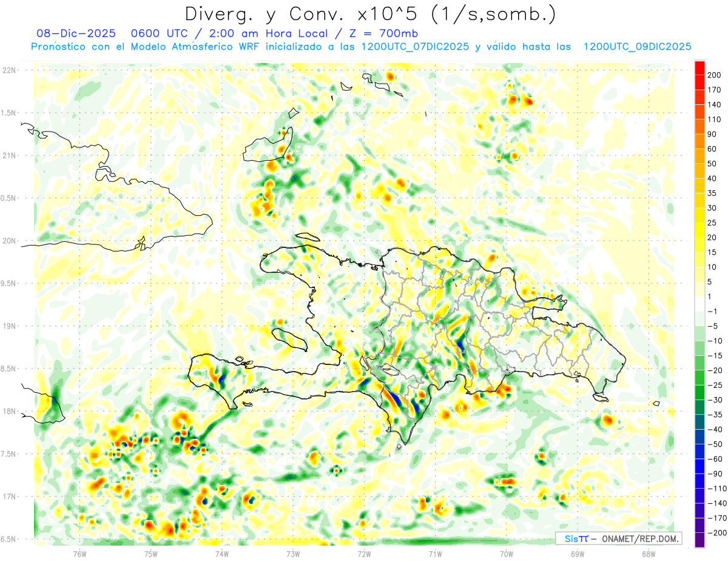Click the '90' value on the color scale
Image resolution: width=728 pixels, height=562 pixels.
point(712,135)
